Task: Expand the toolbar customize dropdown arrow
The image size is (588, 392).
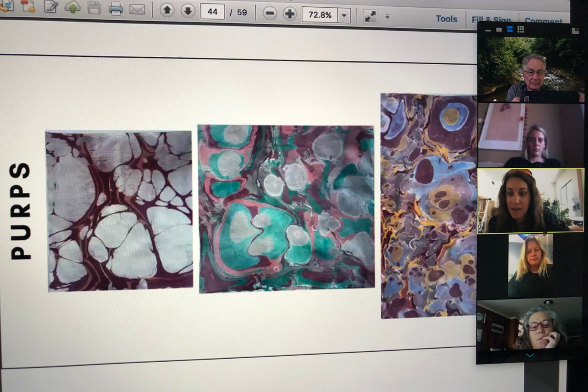Action: pos(387,17)
